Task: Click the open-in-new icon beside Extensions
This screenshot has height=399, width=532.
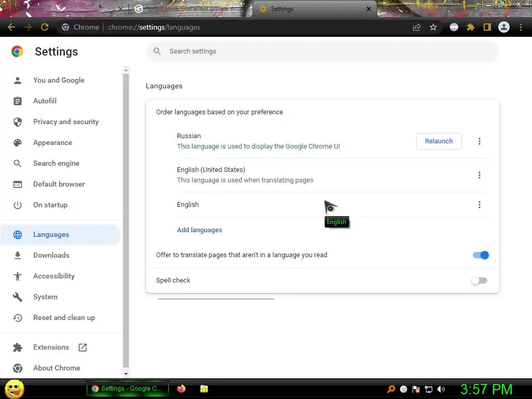Action: (x=83, y=348)
